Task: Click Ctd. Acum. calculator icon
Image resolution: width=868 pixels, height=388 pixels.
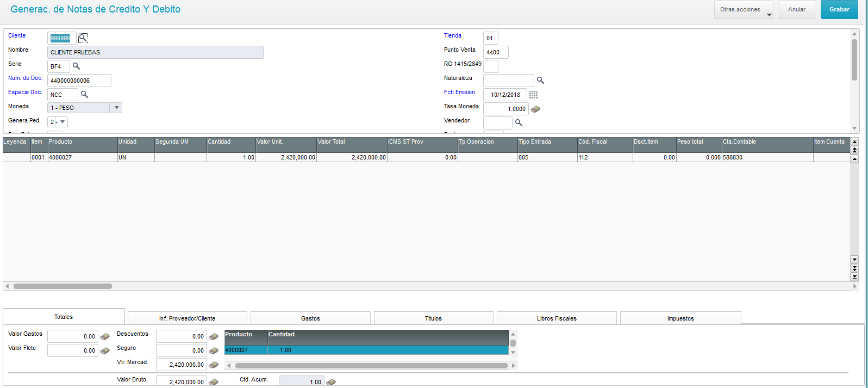Action: coord(331,381)
